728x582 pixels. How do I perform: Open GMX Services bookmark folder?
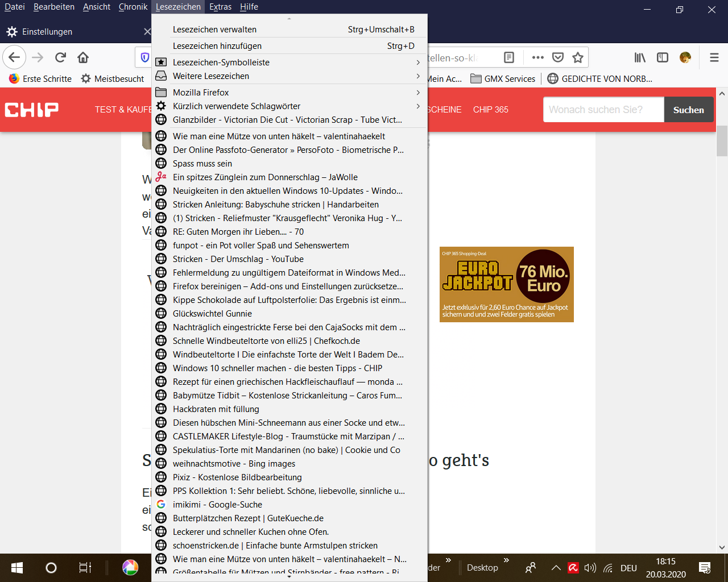pos(503,79)
